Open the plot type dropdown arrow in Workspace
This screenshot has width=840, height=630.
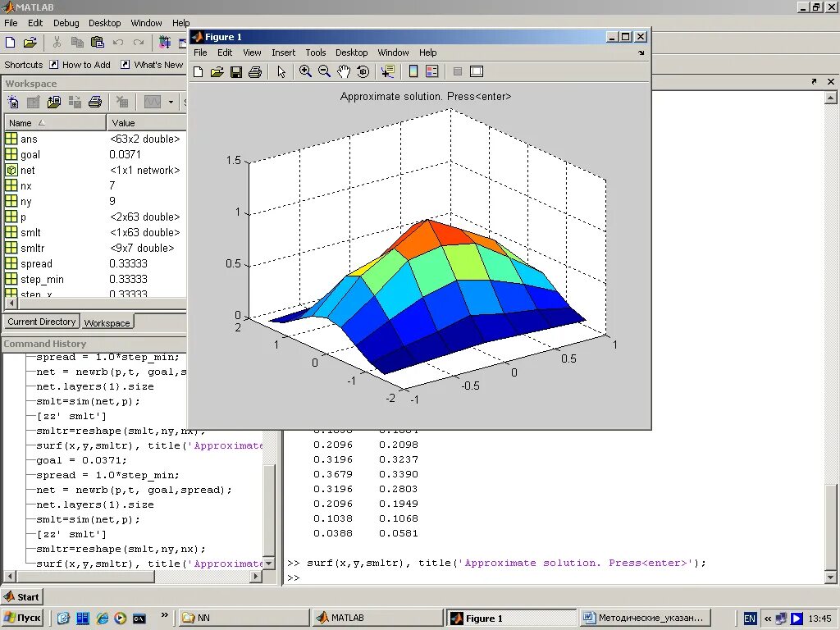(x=171, y=102)
